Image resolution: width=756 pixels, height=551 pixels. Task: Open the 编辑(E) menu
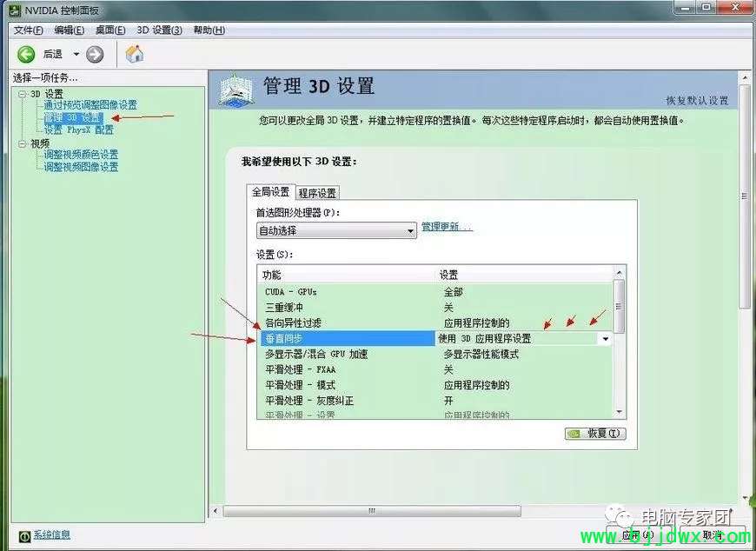click(x=69, y=30)
